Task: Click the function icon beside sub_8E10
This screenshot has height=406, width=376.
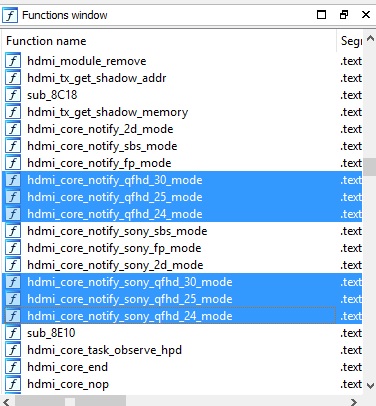Action: pyautogui.click(x=13, y=333)
